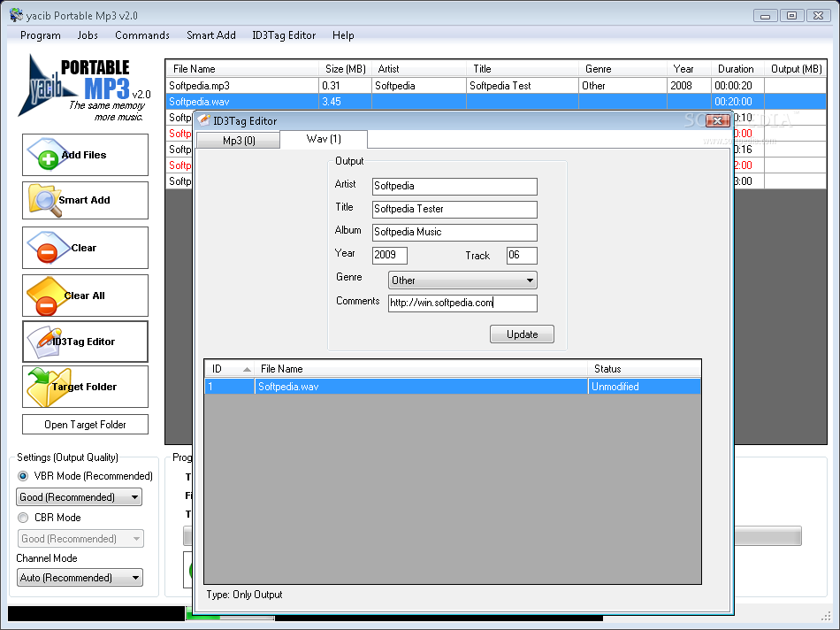
Task: Click the Album field Softpedia Music
Action: click(x=454, y=232)
